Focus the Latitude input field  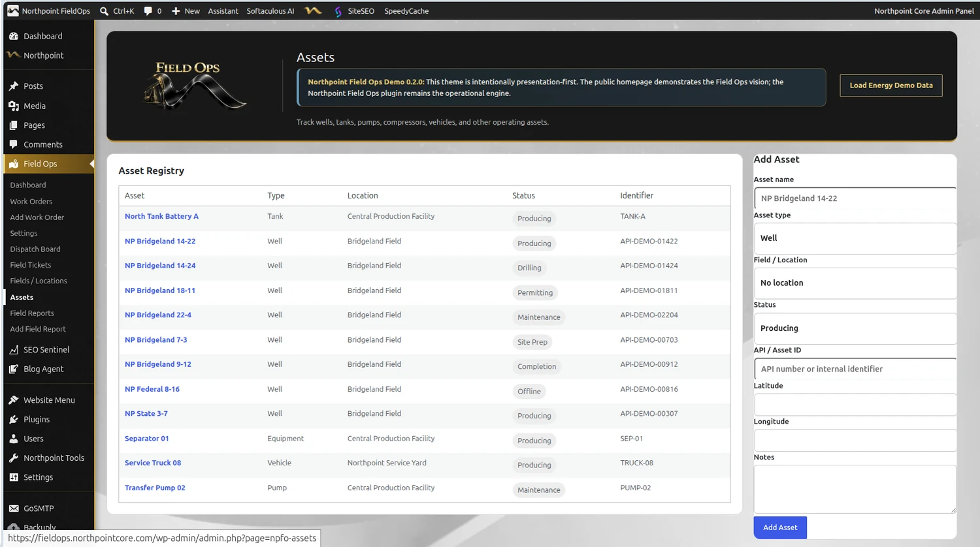855,405
